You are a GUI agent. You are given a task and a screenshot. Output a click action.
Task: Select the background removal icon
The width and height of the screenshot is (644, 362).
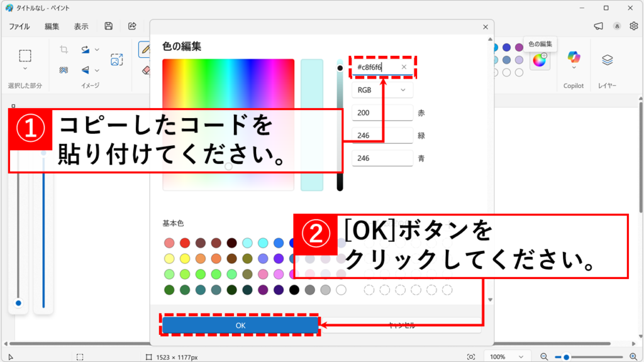(63, 70)
